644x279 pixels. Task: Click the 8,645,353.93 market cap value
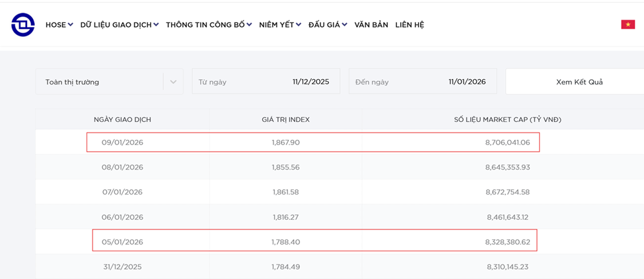point(507,168)
